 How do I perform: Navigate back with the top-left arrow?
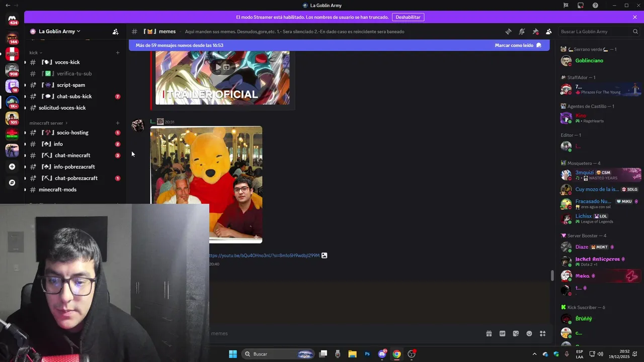[x=8, y=6]
